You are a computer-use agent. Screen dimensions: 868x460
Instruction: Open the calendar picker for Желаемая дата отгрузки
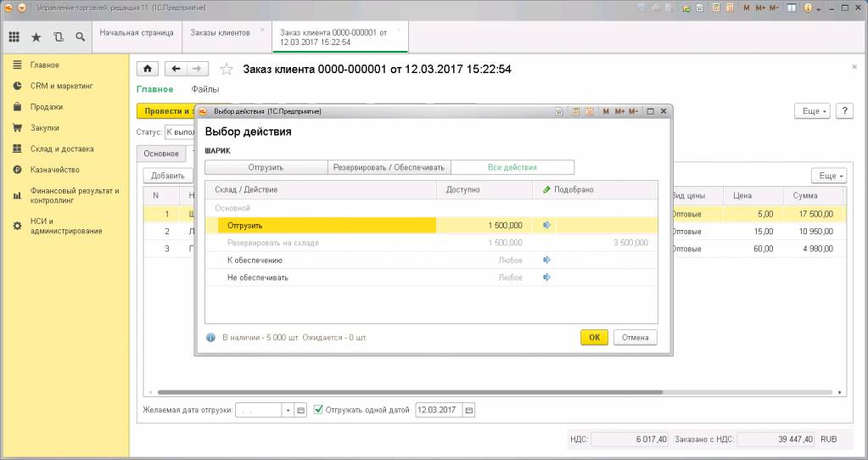click(x=300, y=410)
